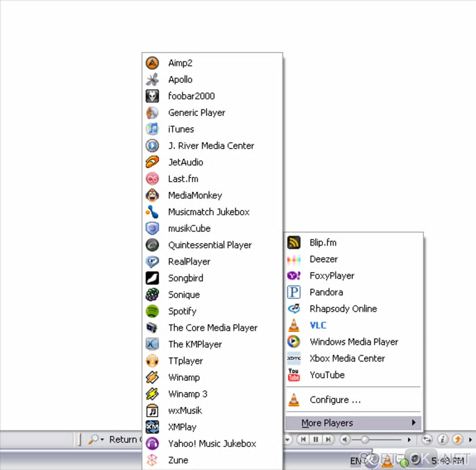The width and height of the screenshot is (476, 470).
Task: Open the VLC cone tray icon
Action: [x=387, y=461]
